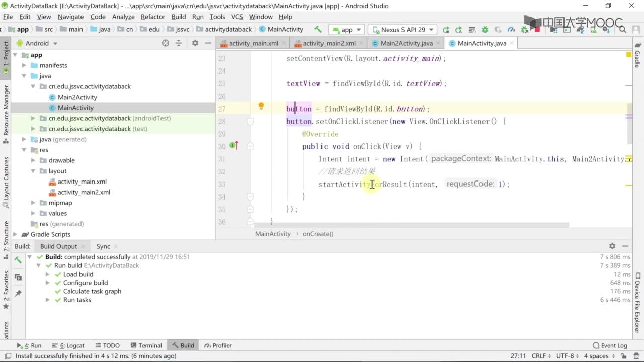Click the Apply Code Changes icon
The image size is (644, 362).
[472, 30]
